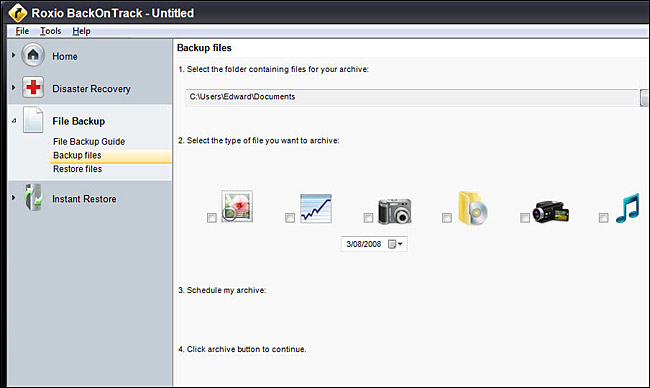Viewport: 650px width, 388px height.
Task: Expand the Instant Restore section arrow
Action: 13,198
